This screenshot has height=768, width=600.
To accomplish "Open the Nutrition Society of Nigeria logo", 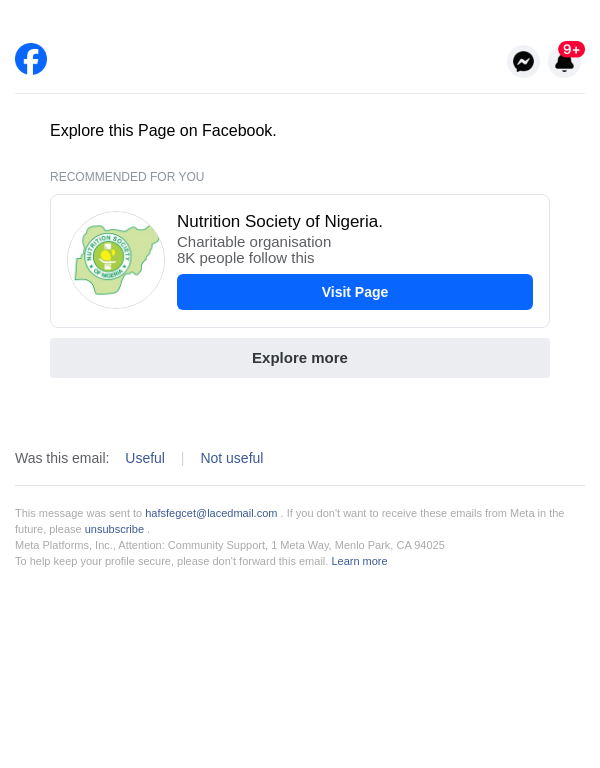I will click(x=116, y=260).
